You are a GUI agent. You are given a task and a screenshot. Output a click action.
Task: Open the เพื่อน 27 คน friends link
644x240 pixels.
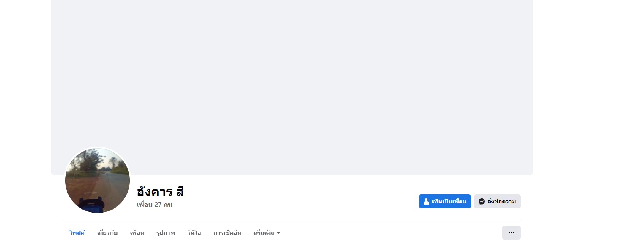click(155, 205)
